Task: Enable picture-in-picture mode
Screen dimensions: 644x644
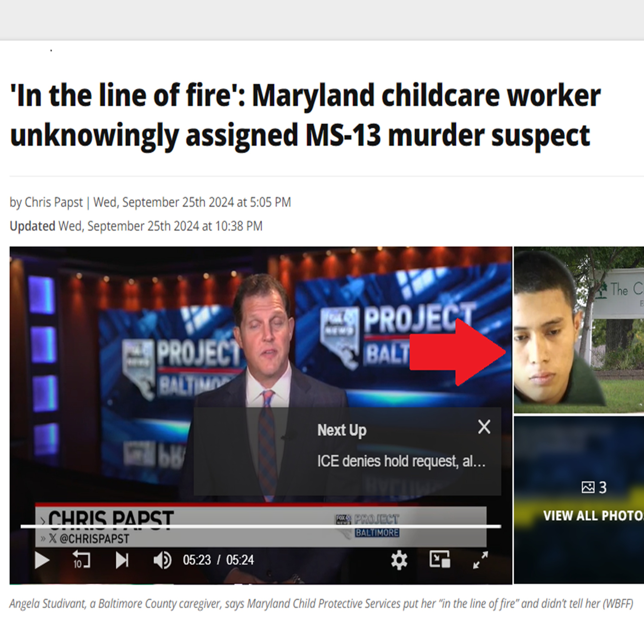Action: pyautogui.click(x=440, y=559)
